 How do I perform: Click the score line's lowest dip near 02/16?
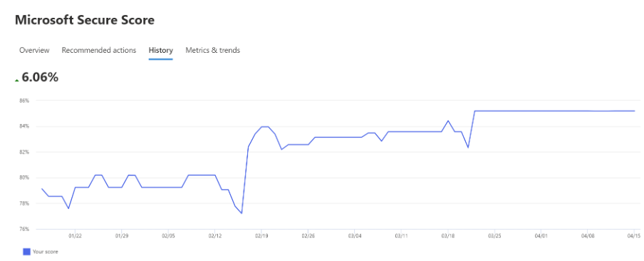tap(241, 213)
